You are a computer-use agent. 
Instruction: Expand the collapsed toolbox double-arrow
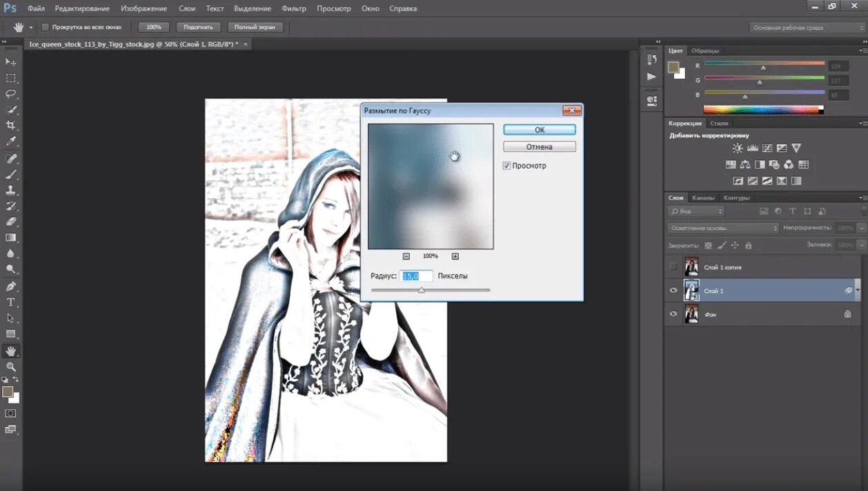coord(3,42)
